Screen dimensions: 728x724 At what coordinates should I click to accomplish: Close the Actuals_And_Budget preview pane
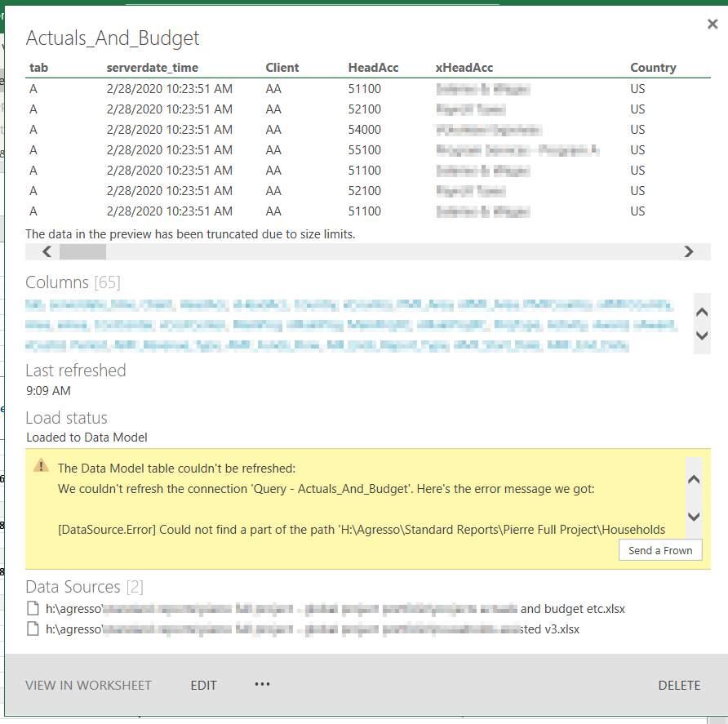pos(712,24)
